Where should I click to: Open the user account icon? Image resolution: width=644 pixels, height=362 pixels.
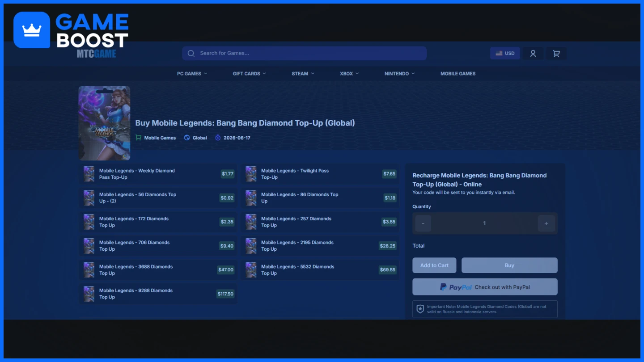[x=533, y=53]
